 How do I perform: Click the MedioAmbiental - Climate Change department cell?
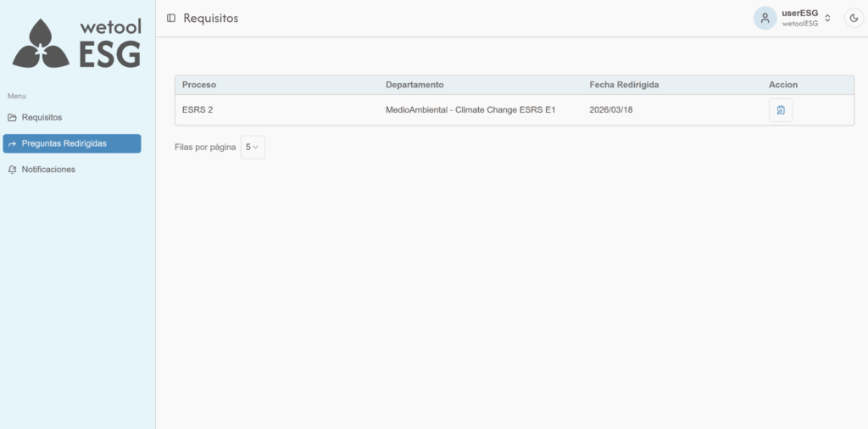470,109
